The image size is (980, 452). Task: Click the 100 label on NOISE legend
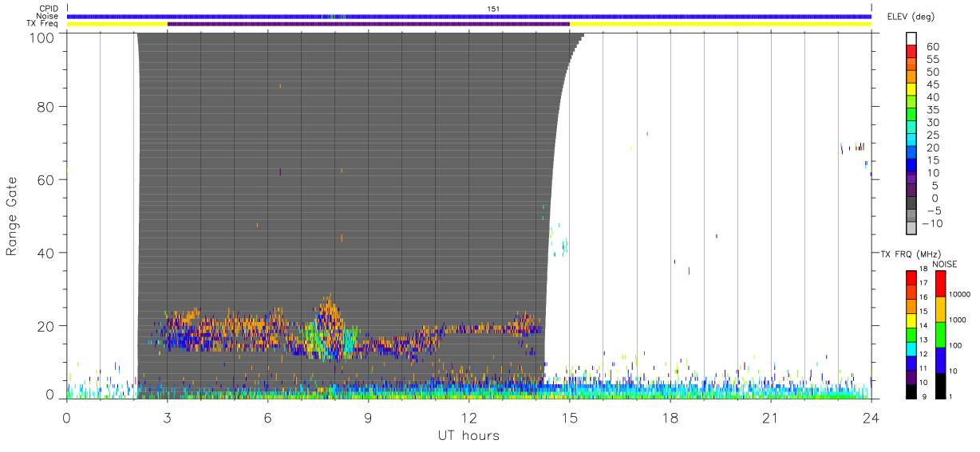tap(955, 345)
